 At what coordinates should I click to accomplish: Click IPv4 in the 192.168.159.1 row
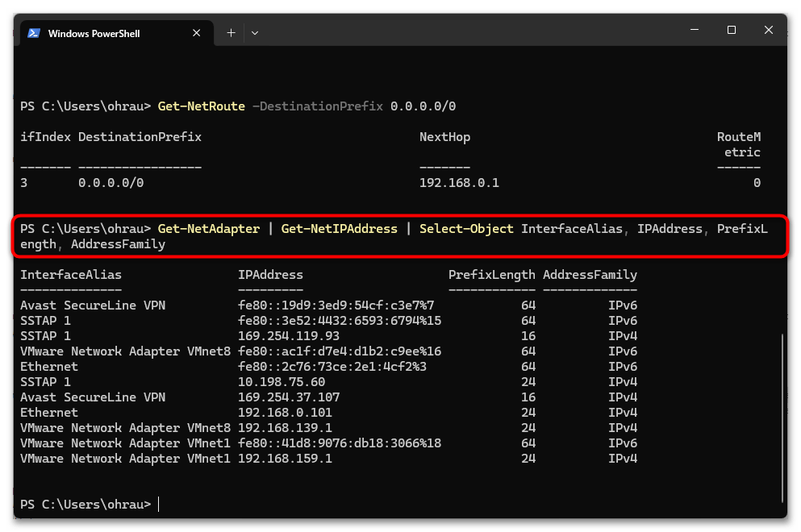click(623, 459)
